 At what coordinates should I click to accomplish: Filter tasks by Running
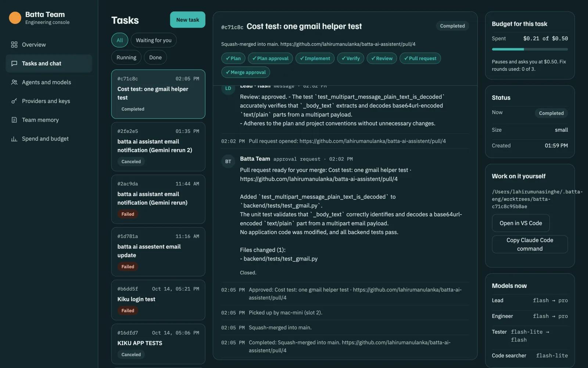[126, 57]
